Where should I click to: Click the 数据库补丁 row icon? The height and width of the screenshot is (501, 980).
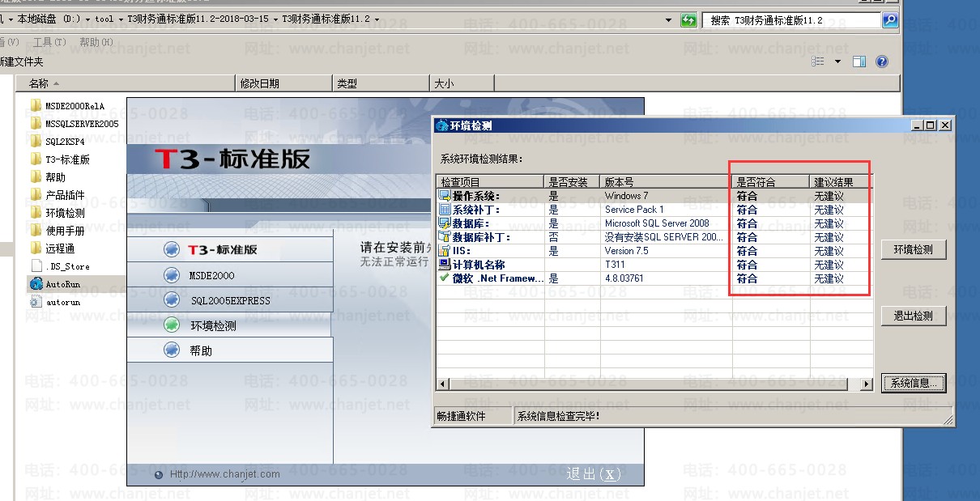pos(444,237)
